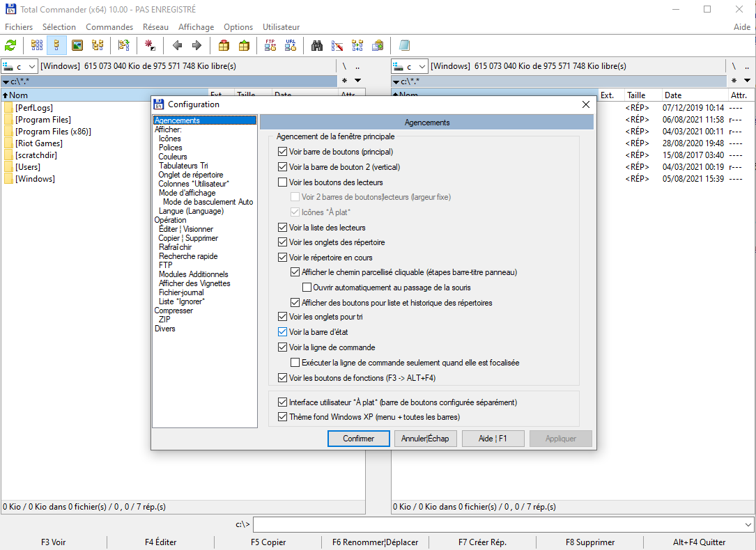The width and height of the screenshot is (756, 550).
Task: Expand left panel path triangle c:\*.*
Action: click(x=6, y=82)
